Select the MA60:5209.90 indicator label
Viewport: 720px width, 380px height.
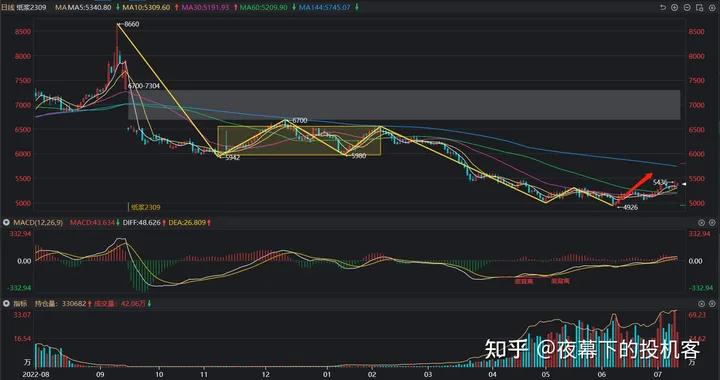point(264,7)
